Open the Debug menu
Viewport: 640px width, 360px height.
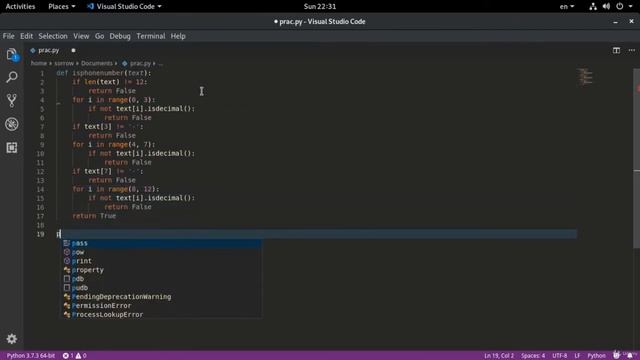(120, 36)
